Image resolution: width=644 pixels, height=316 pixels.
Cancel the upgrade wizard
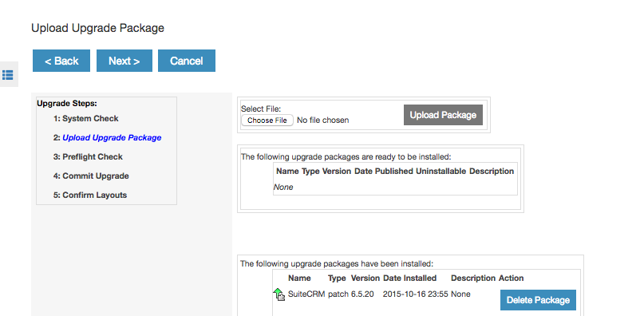click(x=187, y=61)
